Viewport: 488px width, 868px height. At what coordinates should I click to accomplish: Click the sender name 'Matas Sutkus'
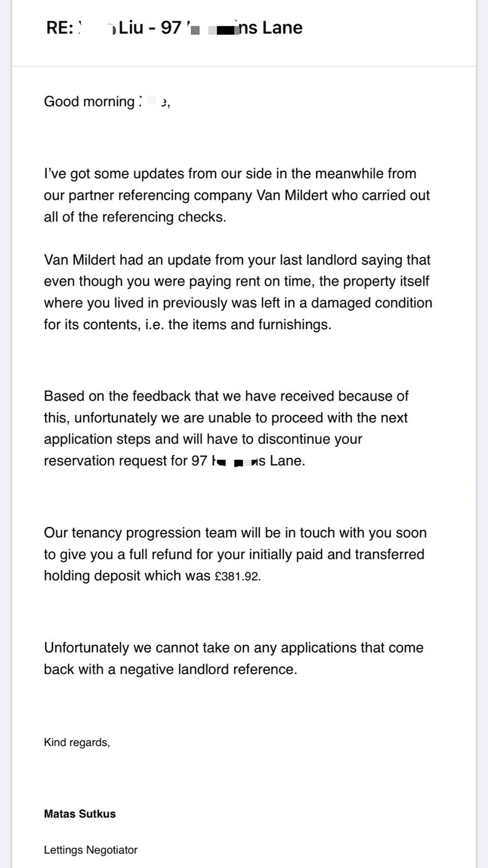tap(80, 814)
